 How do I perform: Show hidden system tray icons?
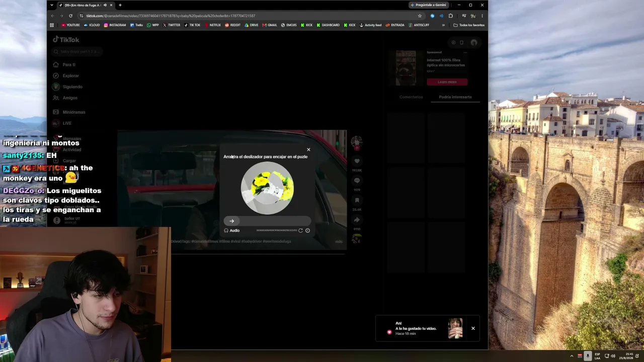572,356
